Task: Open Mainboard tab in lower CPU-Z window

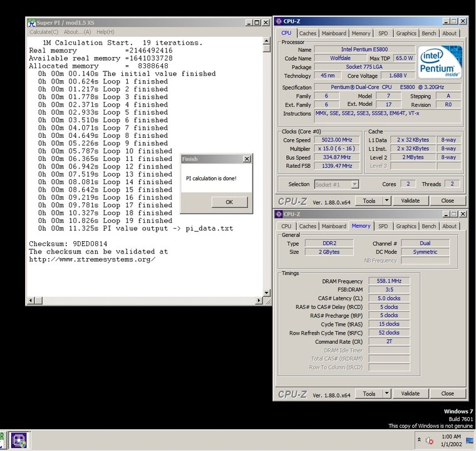Action: pos(334,226)
